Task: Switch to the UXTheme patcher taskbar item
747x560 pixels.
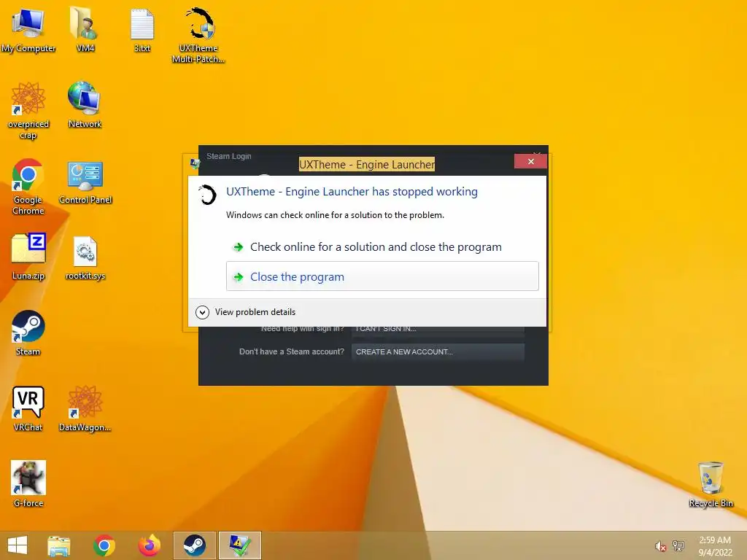Action: 239,545
